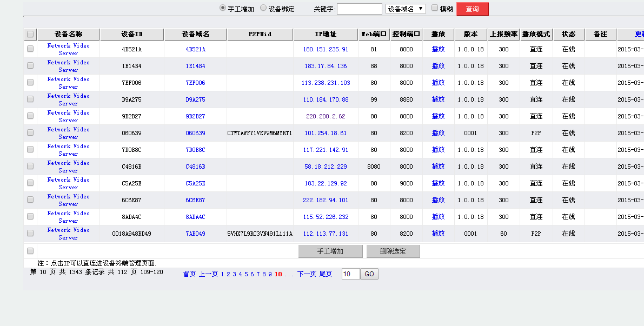Screen dimensions: 644x326
Task: Click 播放 for device 4D521A
Action: pyautogui.click(x=438, y=49)
